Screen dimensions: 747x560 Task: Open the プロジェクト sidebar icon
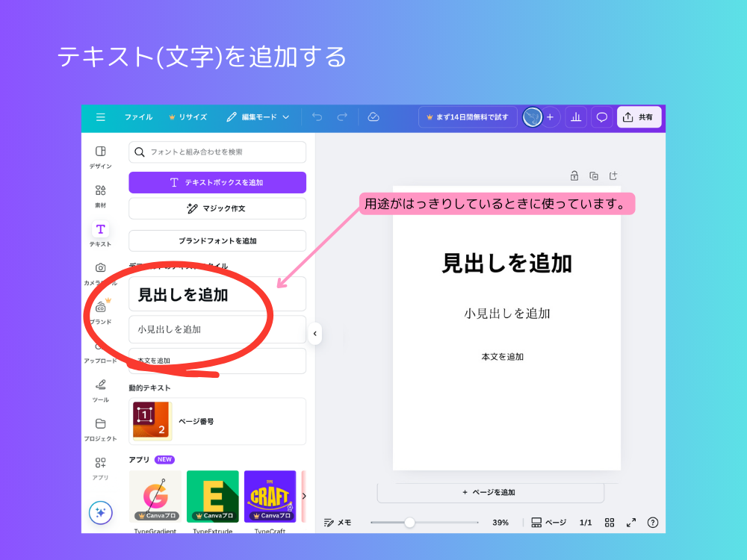point(100,424)
